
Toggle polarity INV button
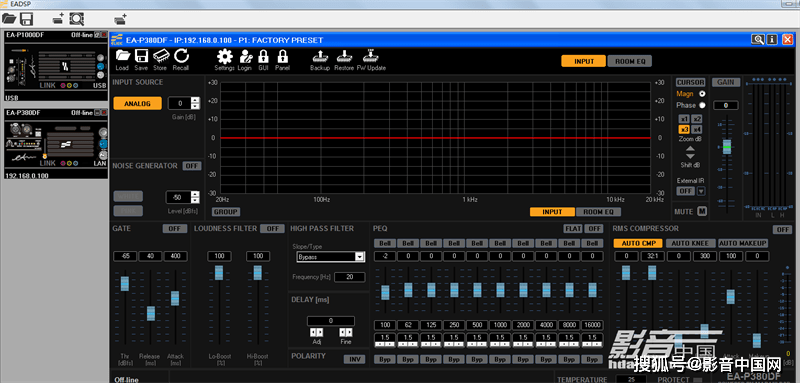click(x=354, y=359)
